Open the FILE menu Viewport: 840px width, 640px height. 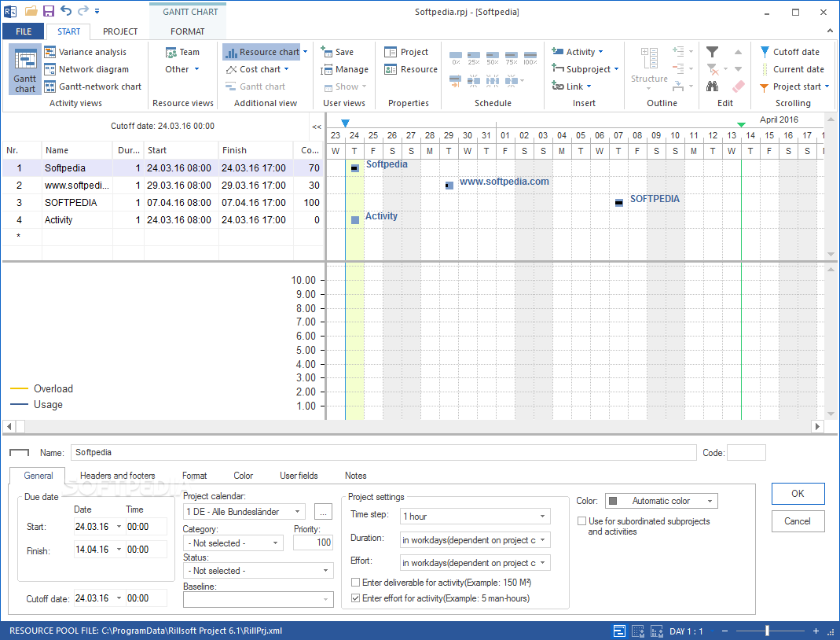[24, 31]
